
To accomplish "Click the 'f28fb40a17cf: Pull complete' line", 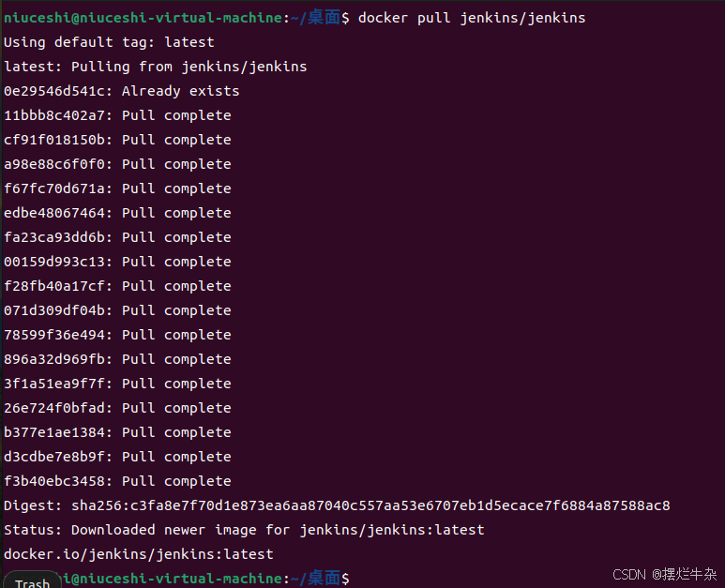I will [x=117, y=286].
